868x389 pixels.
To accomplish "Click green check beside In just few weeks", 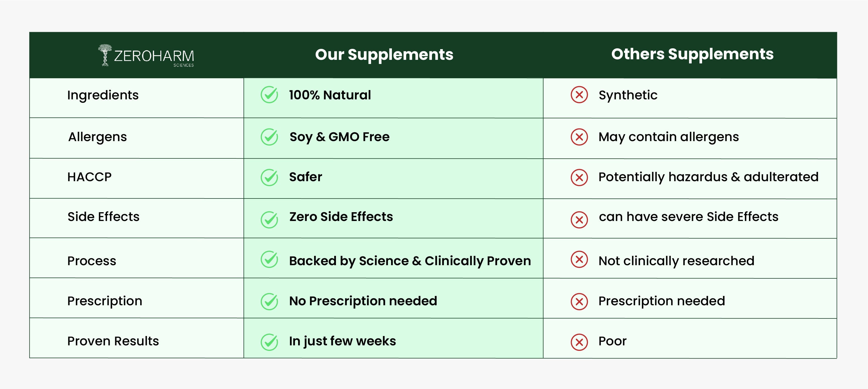I will (269, 342).
